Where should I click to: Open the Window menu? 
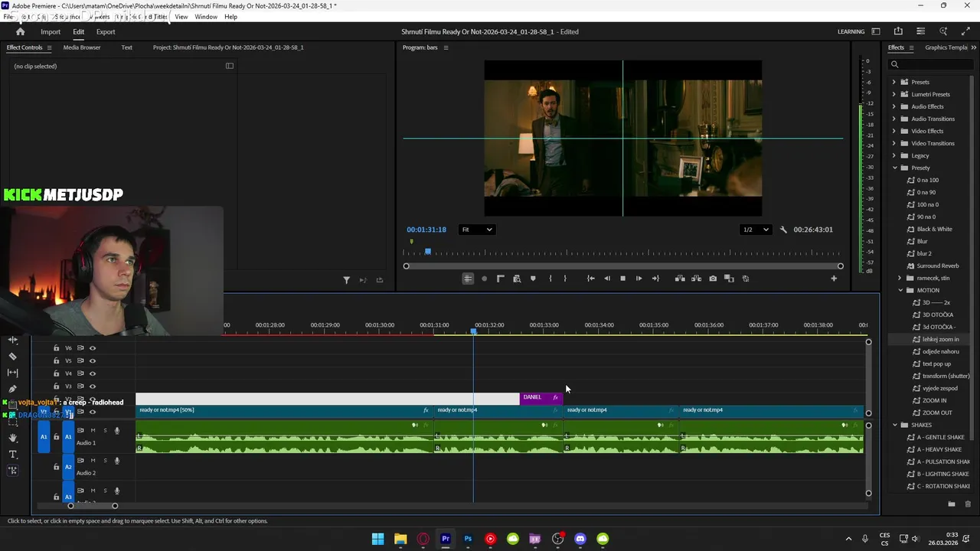point(206,17)
